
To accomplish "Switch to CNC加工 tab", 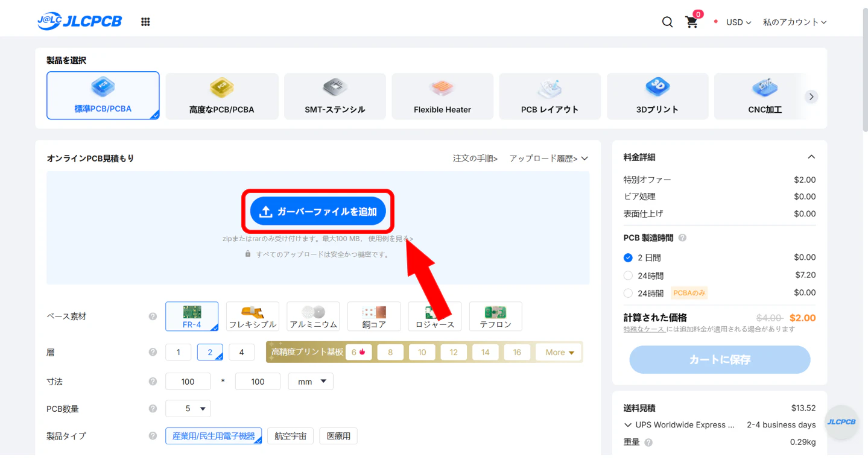I will (x=764, y=96).
